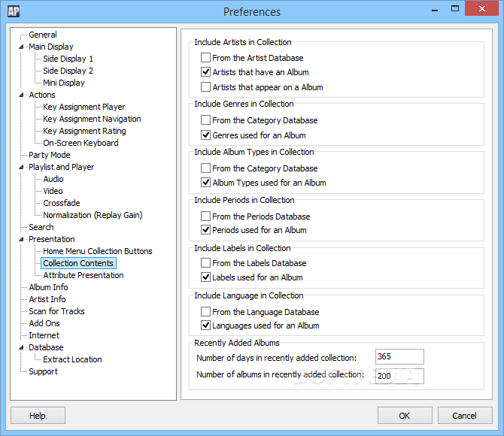Uncheck Artists that have an Album
This screenshot has width=504, height=436.
click(205, 72)
